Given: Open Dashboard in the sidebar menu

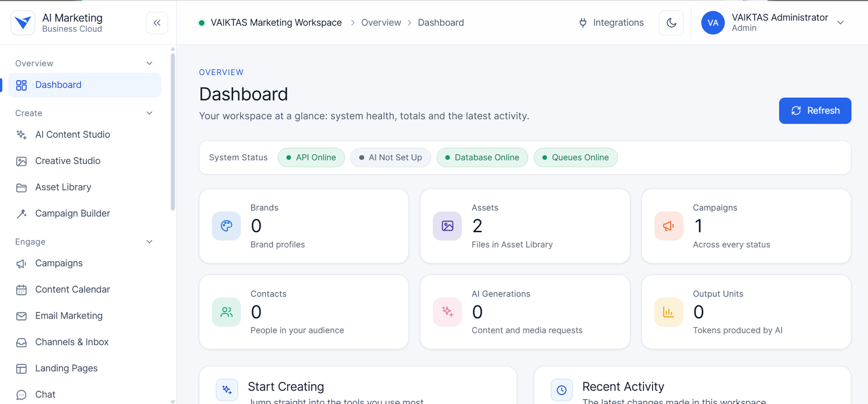Looking at the screenshot, I should click(85, 85).
